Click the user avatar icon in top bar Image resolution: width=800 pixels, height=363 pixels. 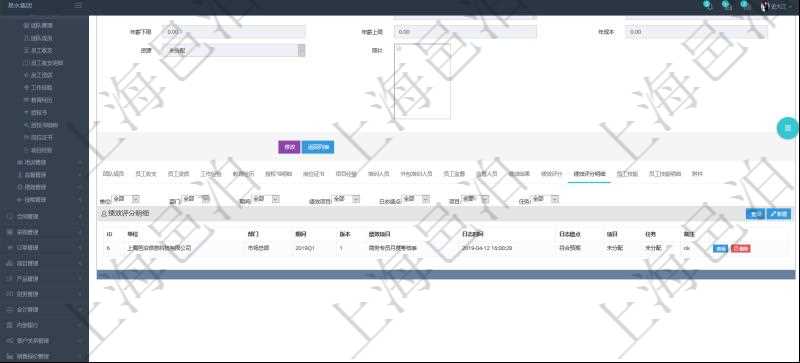[x=765, y=6]
